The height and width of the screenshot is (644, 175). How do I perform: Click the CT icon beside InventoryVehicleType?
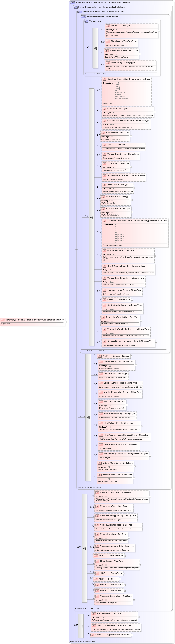(76, 7)
